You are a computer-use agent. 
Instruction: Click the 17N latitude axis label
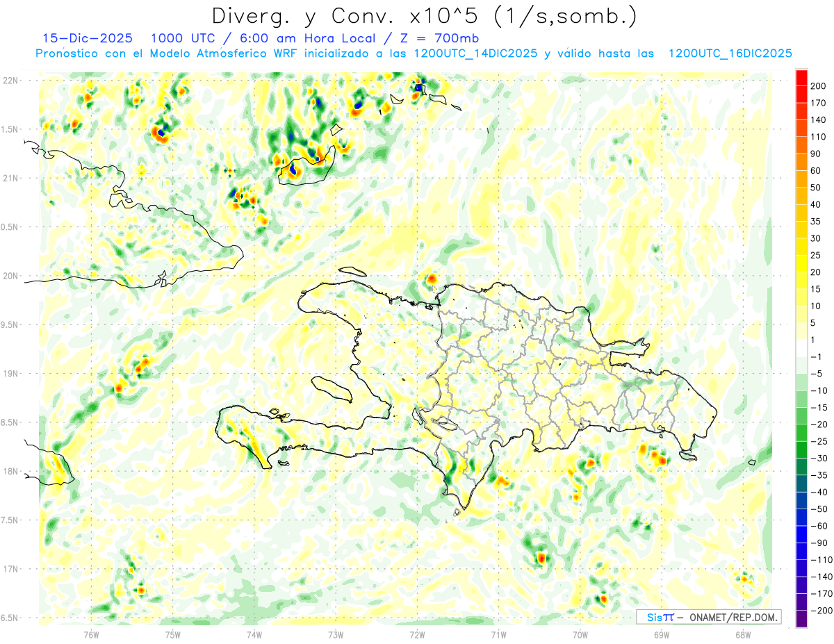10,569
